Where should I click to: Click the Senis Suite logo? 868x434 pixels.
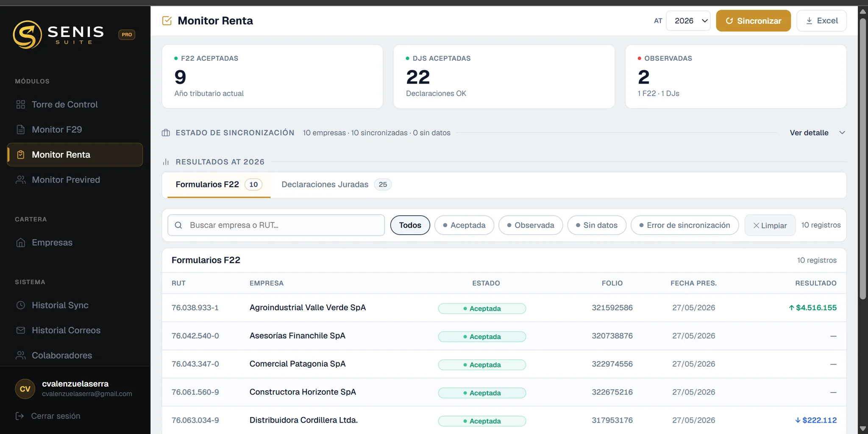(x=58, y=34)
